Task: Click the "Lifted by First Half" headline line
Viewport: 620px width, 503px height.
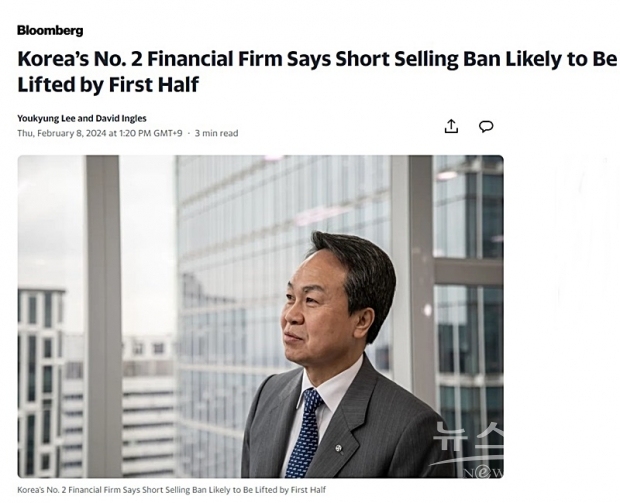Action: click(108, 85)
